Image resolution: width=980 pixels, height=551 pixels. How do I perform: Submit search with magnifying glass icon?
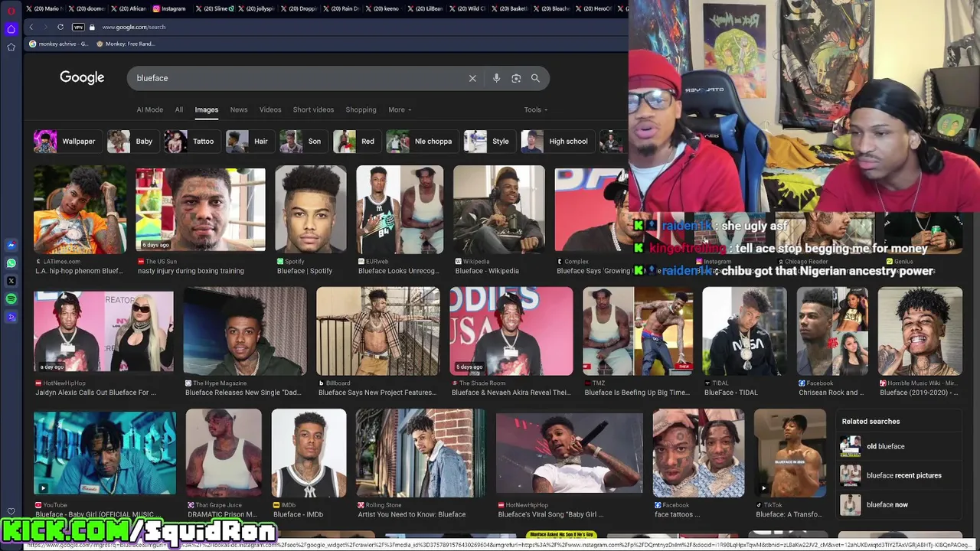pyautogui.click(x=535, y=78)
